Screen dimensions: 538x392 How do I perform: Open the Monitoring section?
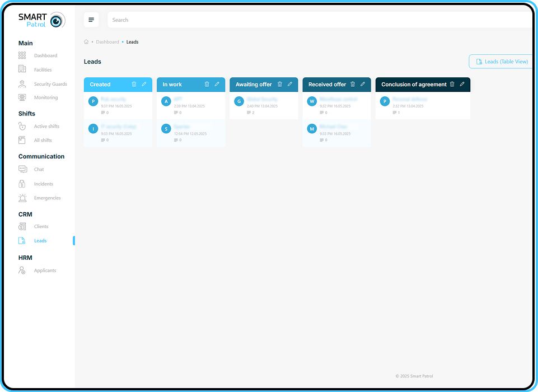click(x=45, y=97)
